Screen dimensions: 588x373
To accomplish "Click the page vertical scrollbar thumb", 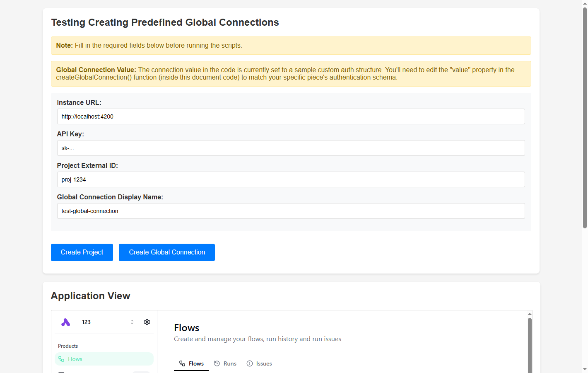I will [585, 116].
